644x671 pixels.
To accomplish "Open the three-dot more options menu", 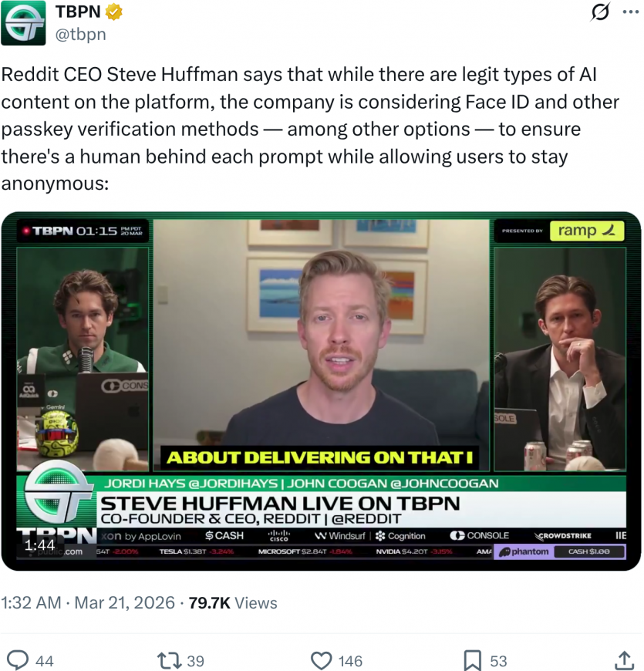I will [631, 12].
